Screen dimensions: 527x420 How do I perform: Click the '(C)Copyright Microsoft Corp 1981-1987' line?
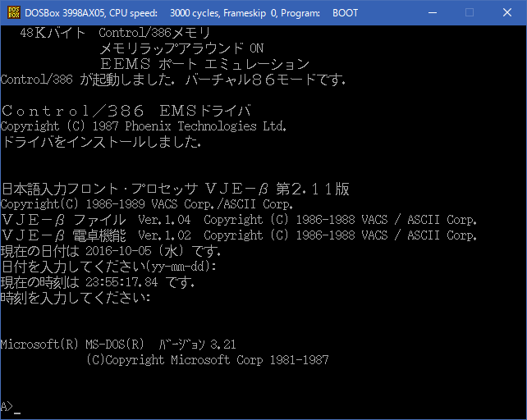coord(208,360)
